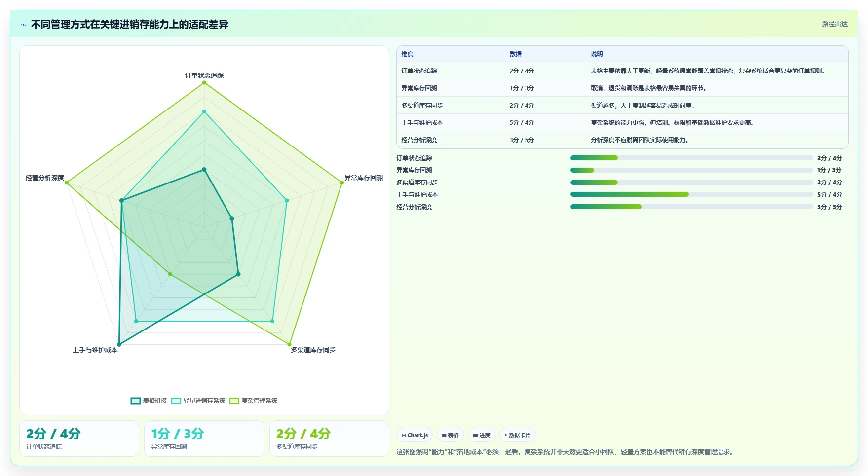Click the 3分 / 5分 table cell
Image resolution: width=868 pixels, height=476 pixels.
[522, 140]
